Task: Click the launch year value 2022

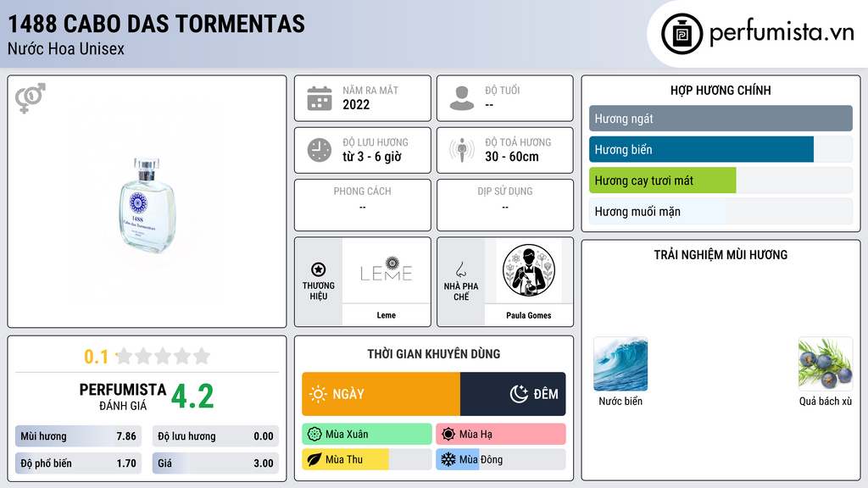Action: pyautogui.click(x=356, y=104)
